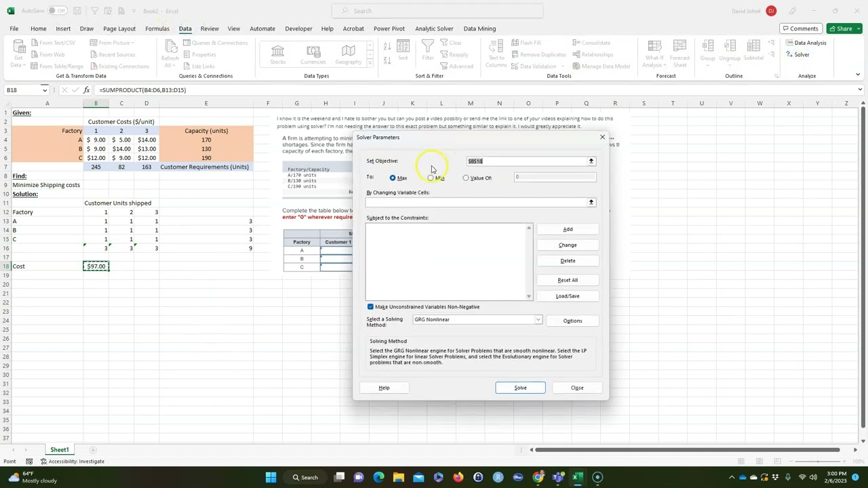868x488 pixels.
Task: Click Text to Columns
Action: (x=496, y=53)
